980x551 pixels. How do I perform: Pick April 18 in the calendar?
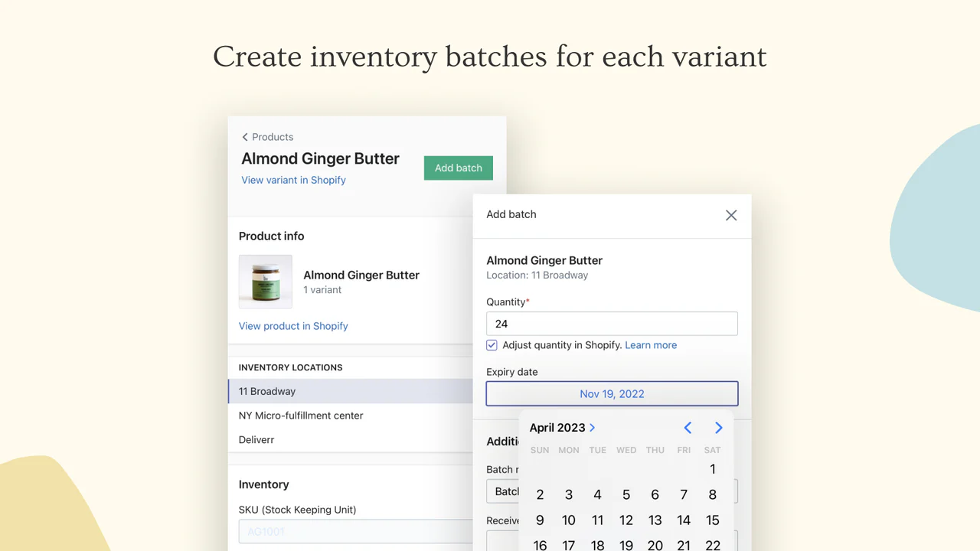point(597,545)
